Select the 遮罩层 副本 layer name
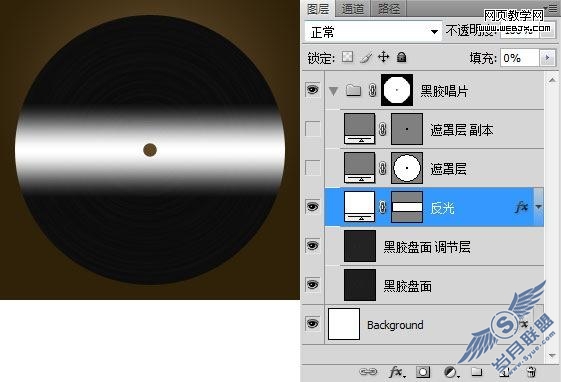This screenshot has height=382, width=561. click(462, 130)
